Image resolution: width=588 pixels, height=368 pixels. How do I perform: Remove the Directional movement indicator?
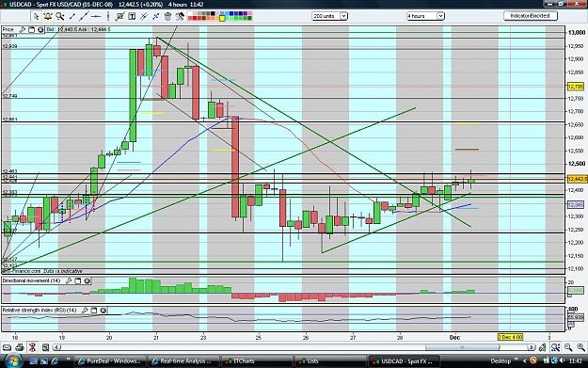pyautogui.click(x=87, y=280)
